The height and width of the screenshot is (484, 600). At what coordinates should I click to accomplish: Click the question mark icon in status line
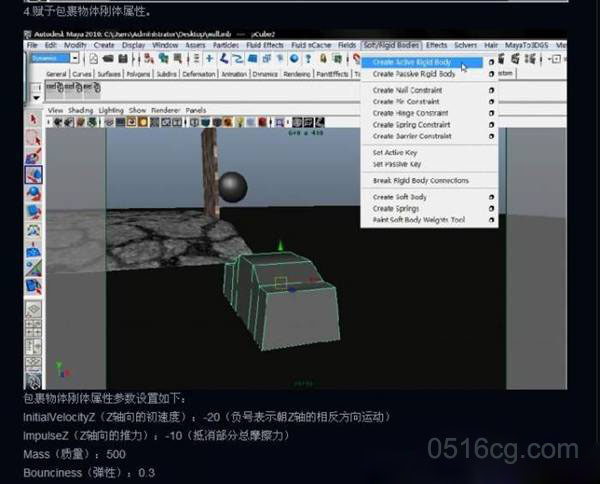[308, 59]
